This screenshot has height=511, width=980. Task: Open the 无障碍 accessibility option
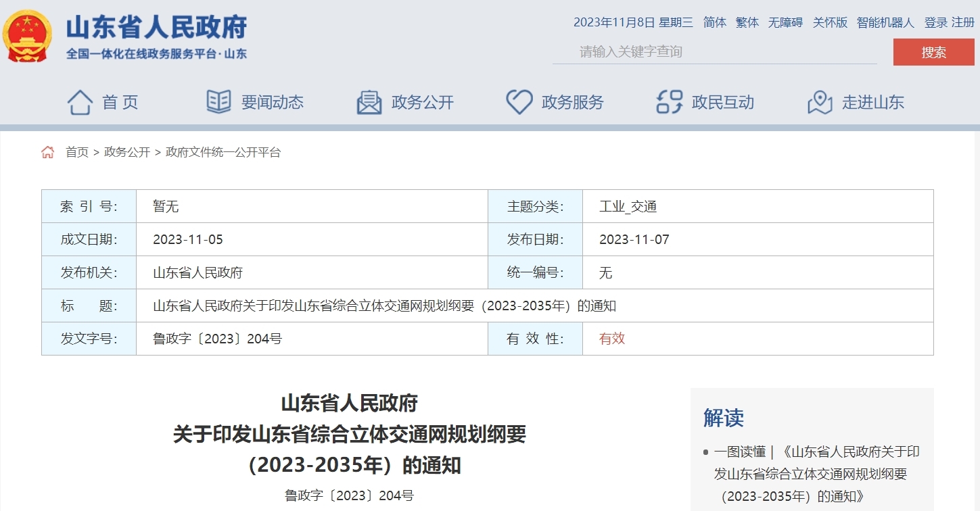click(x=787, y=22)
